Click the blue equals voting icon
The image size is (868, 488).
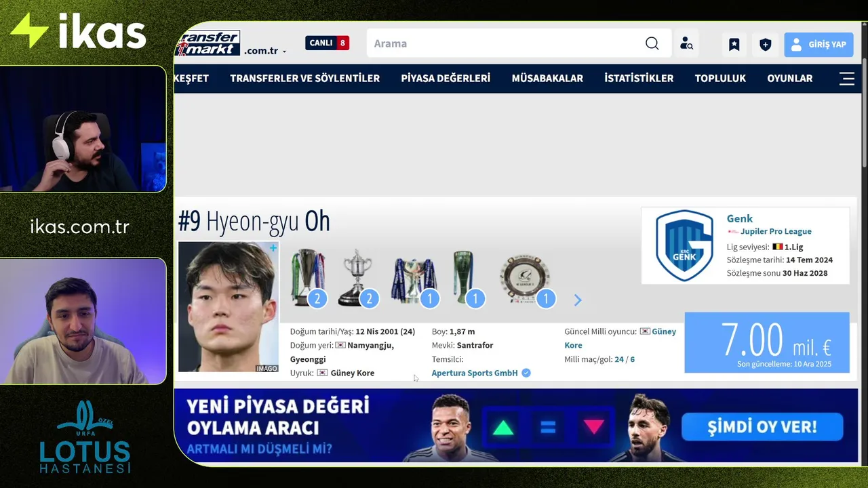click(x=548, y=428)
